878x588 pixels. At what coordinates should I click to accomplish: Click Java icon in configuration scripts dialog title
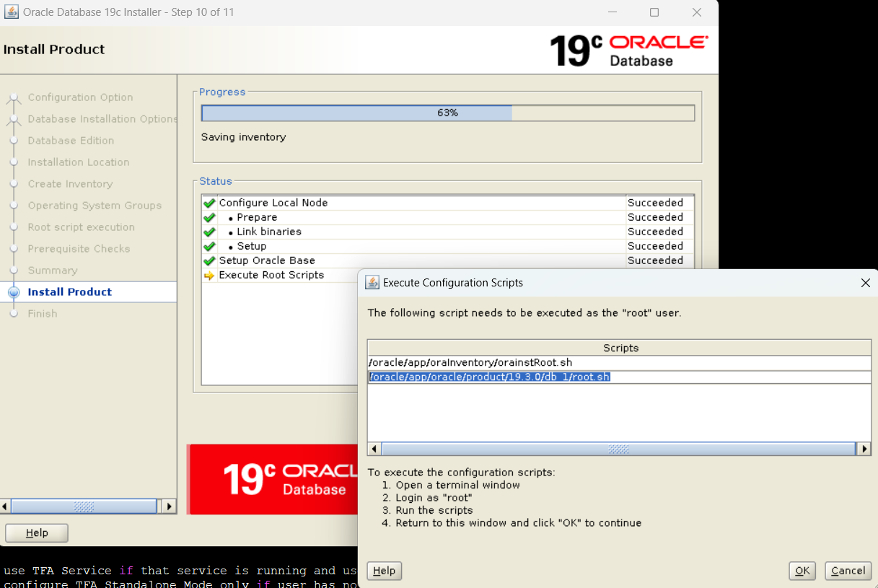(372, 282)
